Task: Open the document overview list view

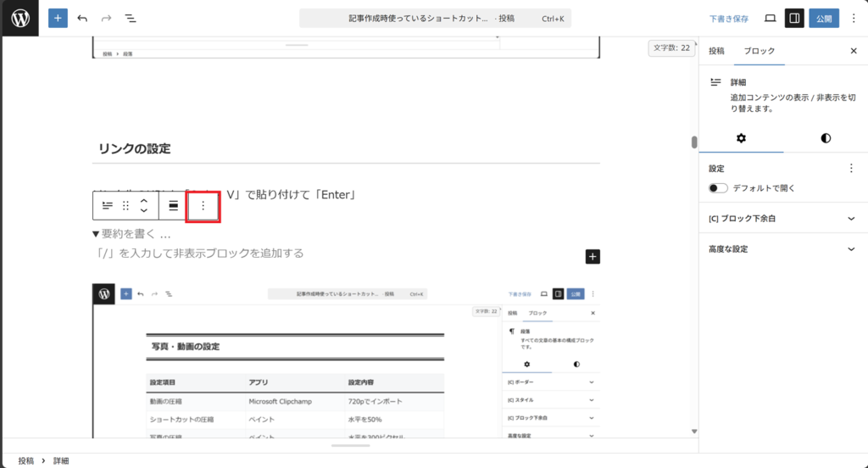Action: point(131,18)
